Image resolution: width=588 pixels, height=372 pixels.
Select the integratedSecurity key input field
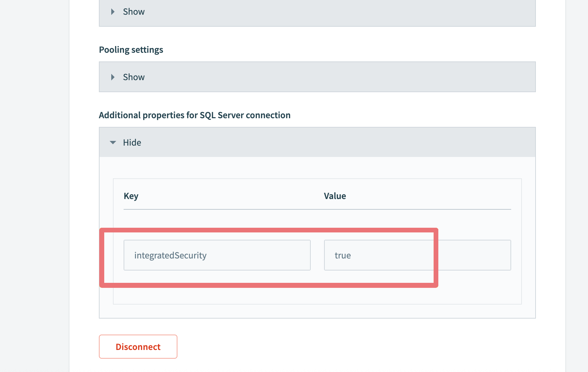pyautogui.click(x=217, y=255)
